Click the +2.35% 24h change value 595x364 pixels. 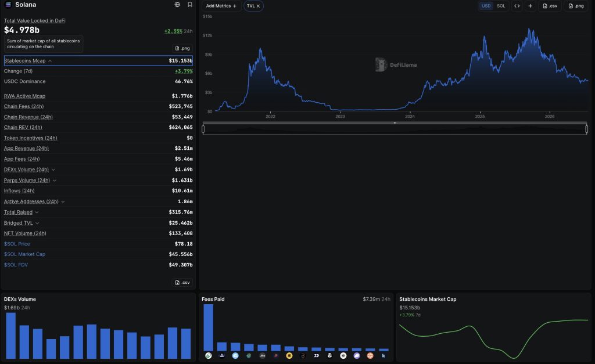173,31
